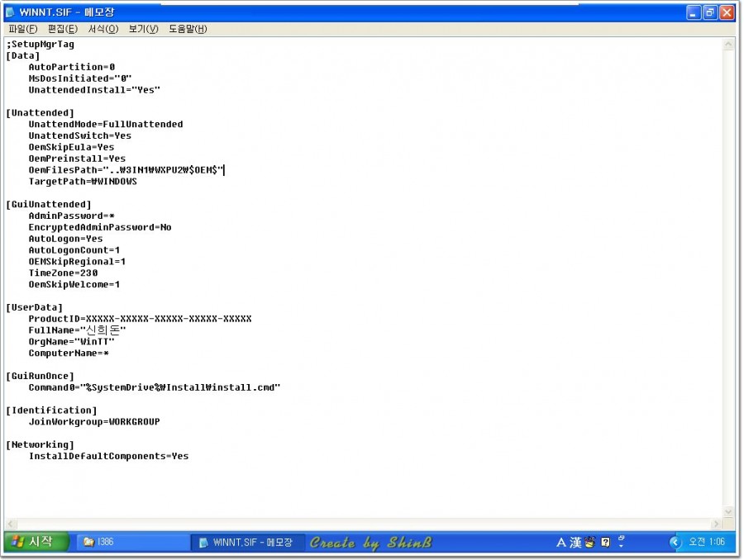Screen dimensions: 744x560
Task: Open the 보기(V) menu
Action: 143,29
